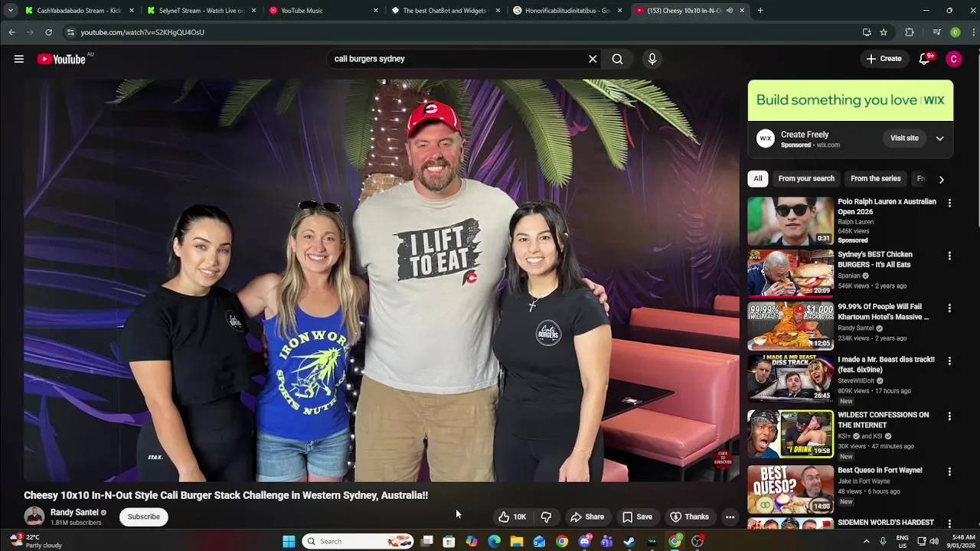Open the Randy Santel channel name link
This screenshot has height=551, width=980.
click(74, 513)
